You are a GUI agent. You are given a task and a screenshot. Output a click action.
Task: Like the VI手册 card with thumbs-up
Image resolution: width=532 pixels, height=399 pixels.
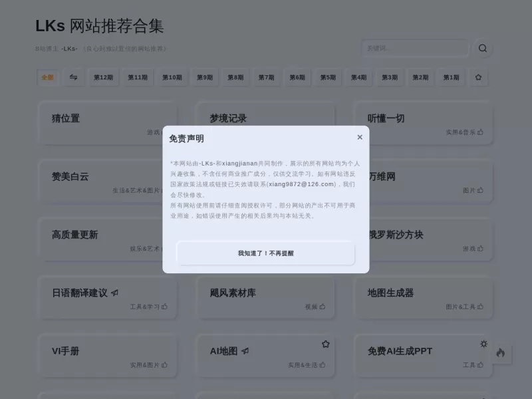(x=164, y=364)
